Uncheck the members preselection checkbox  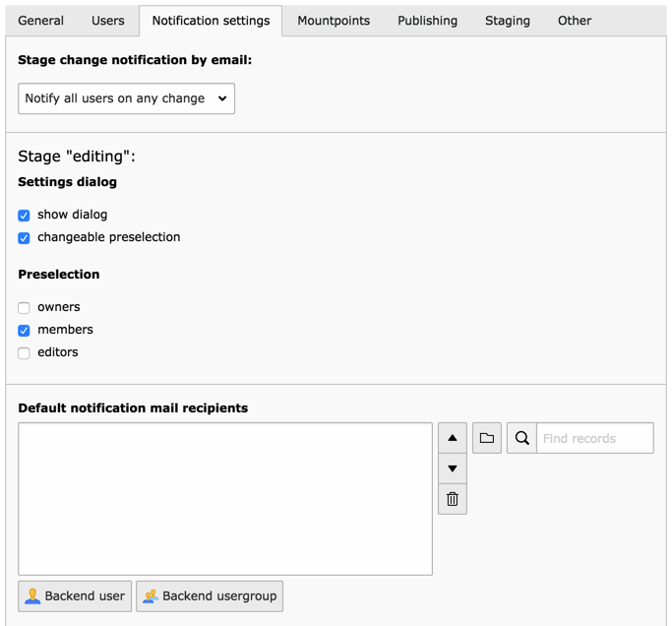24,330
